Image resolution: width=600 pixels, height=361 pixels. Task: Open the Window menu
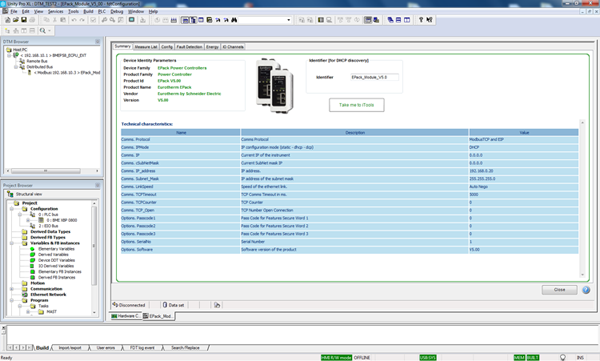[x=136, y=11]
